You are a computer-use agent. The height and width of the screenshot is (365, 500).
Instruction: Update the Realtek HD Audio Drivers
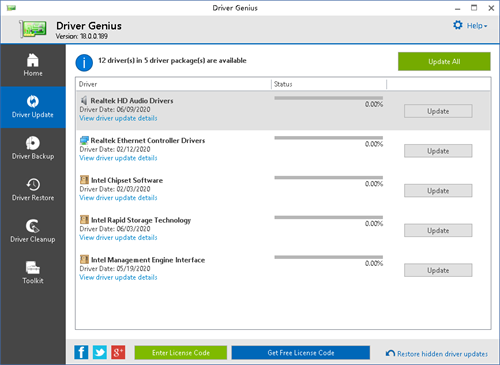coord(438,111)
